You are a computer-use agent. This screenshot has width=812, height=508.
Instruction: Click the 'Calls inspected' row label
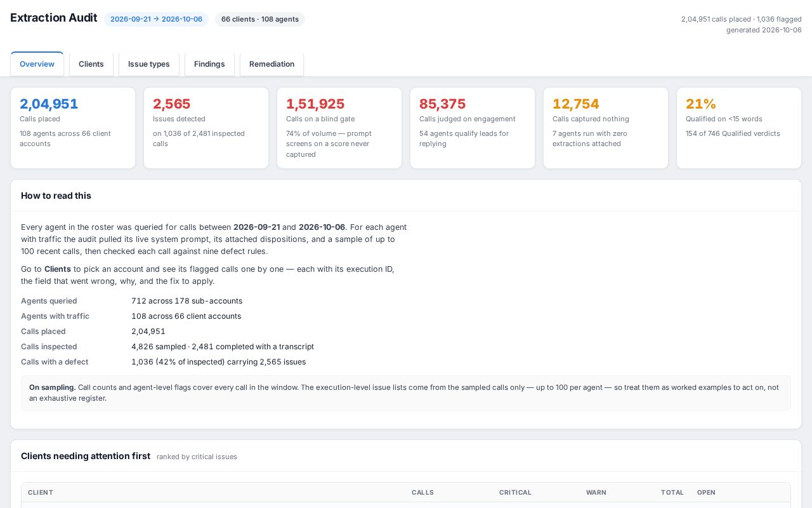click(x=49, y=347)
